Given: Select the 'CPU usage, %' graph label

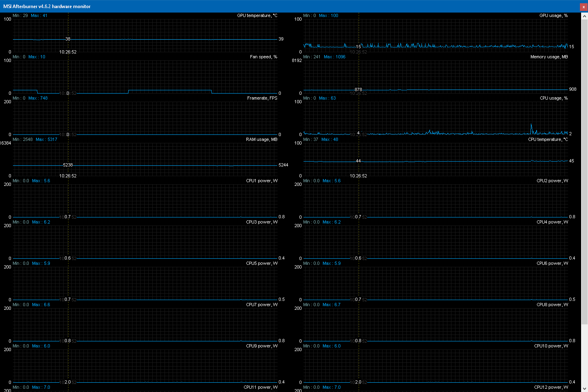Looking at the screenshot, I should [x=554, y=98].
